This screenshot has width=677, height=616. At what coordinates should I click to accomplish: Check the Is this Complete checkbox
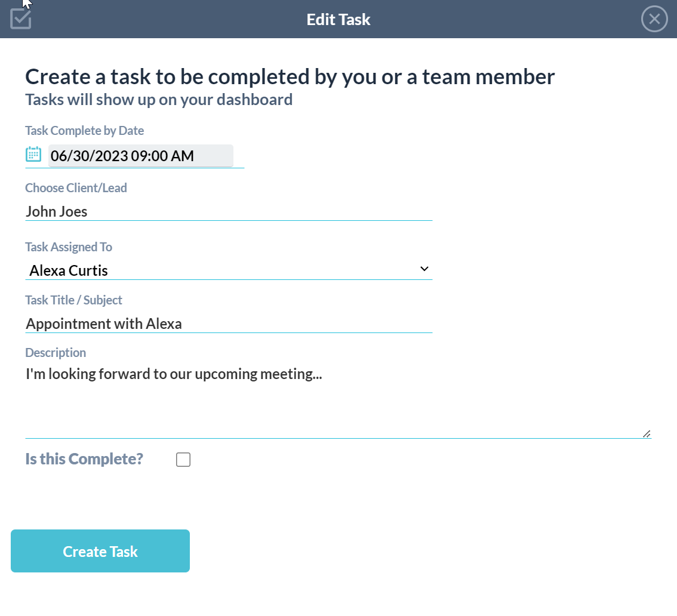(x=183, y=460)
